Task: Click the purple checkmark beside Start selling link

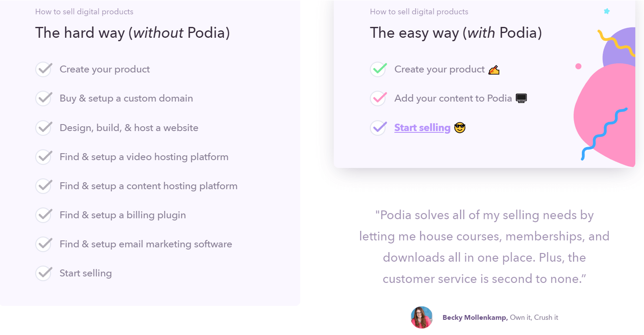Action: 378,128
